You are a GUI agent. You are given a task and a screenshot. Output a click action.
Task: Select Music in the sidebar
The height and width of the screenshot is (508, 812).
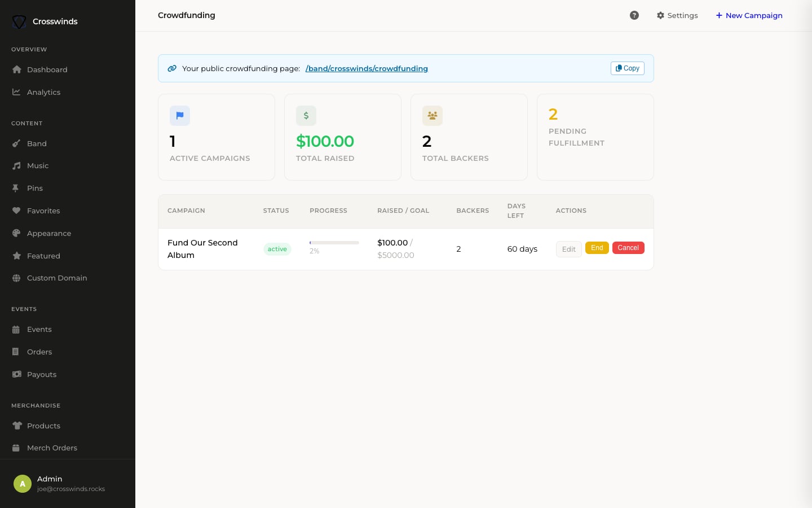point(68,166)
